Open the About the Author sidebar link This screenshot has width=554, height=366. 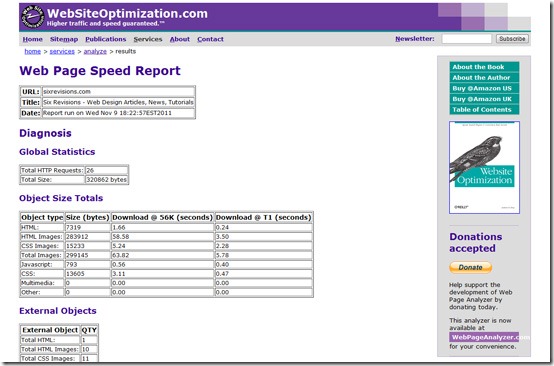(x=484, y=77)
